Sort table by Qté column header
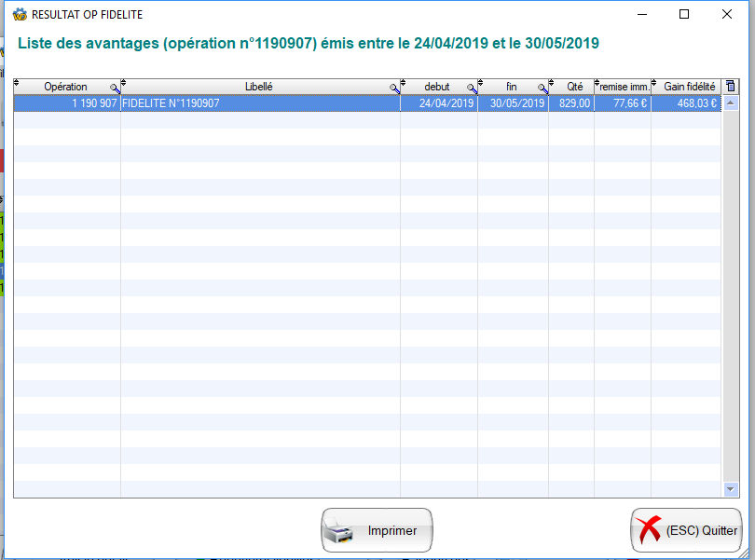This screenshot has width=755, height=560. click(x=574, y=87)
